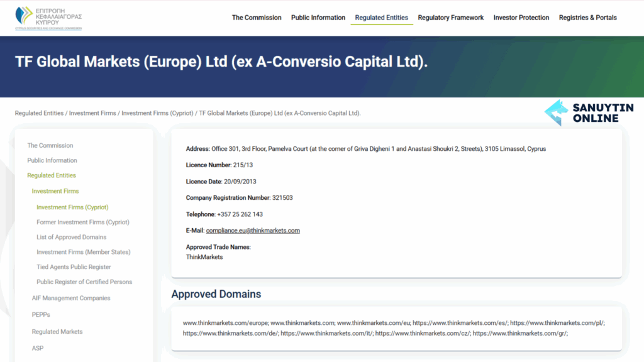
Task: Click the ThinkMarkets trade name text
Action: [x=204, y=257]
